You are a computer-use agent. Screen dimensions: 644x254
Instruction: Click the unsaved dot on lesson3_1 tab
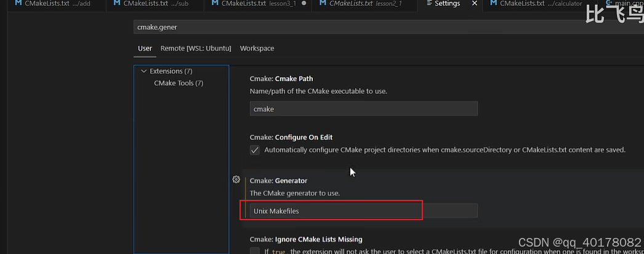tap(304, 3)
